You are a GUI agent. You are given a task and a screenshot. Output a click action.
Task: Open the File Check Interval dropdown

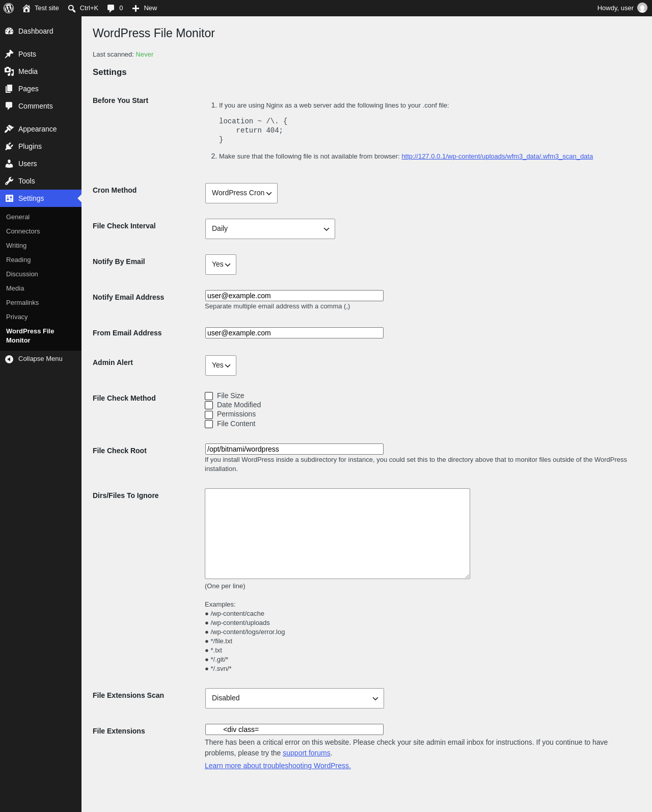coord(270,229)
